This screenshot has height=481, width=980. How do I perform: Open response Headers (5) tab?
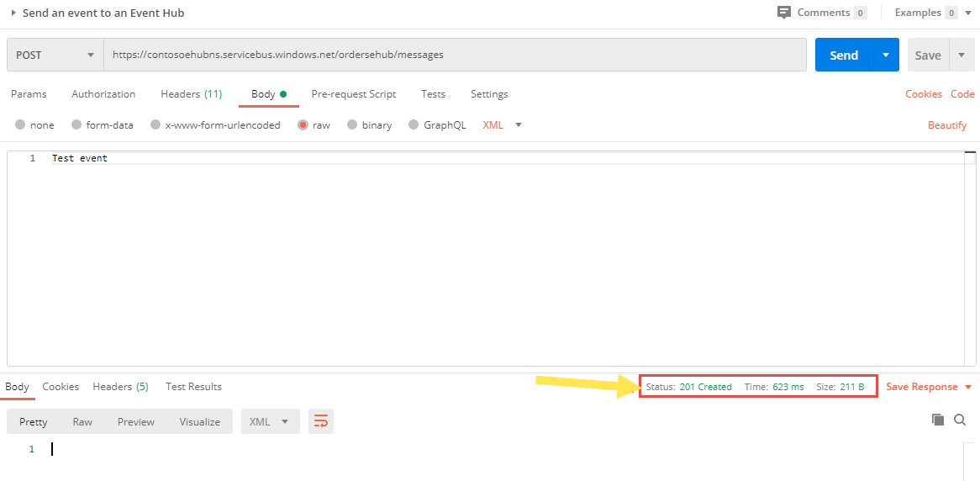pos(121,387)
